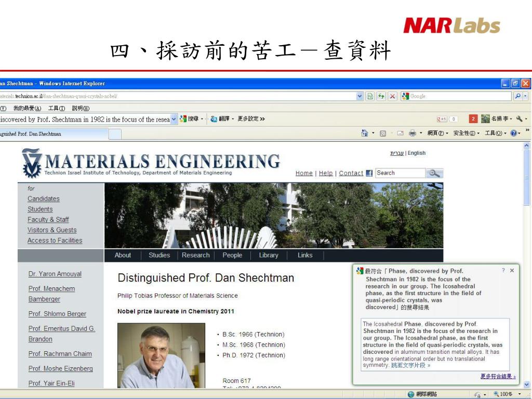The image size is (532, 399).
Task: Open the Google Toolbar wrench settings icon
Action: click(519, 119)
